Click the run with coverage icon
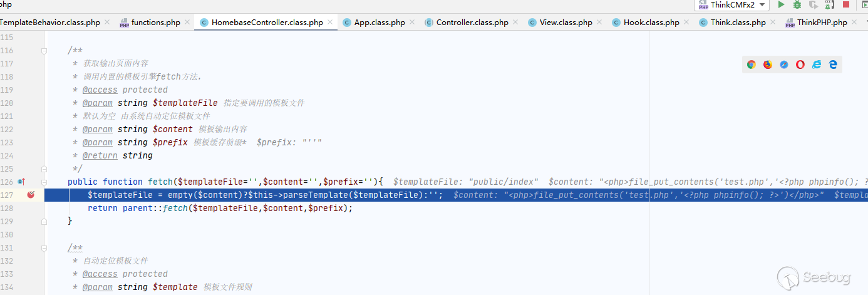 tap(814, 5)
